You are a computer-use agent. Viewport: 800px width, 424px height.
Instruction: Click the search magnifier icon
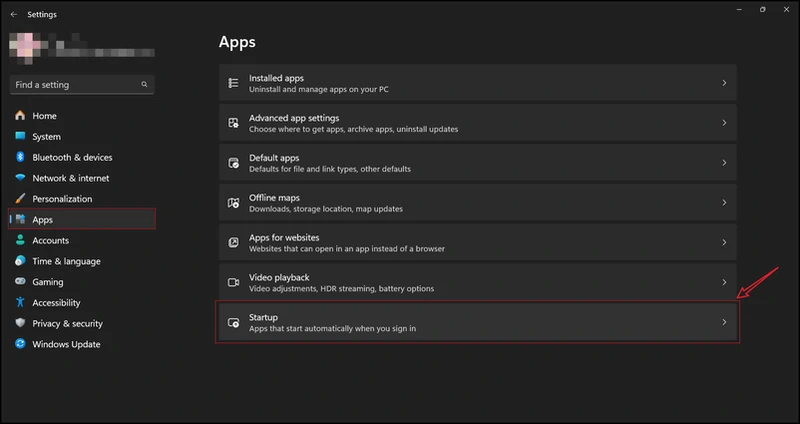coord(145,85)
